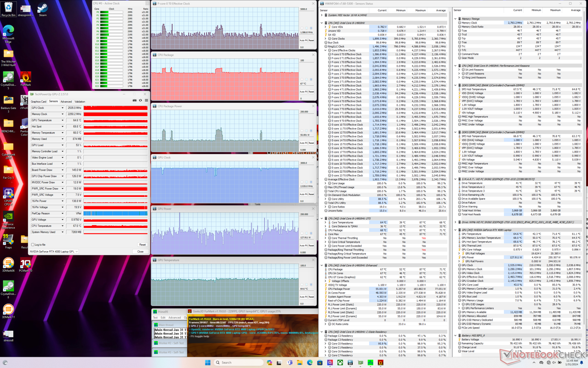This screenshot has height=368, width=588.
Task: Click light blue color square in GPU Power graph
Action: pos(307,233)
